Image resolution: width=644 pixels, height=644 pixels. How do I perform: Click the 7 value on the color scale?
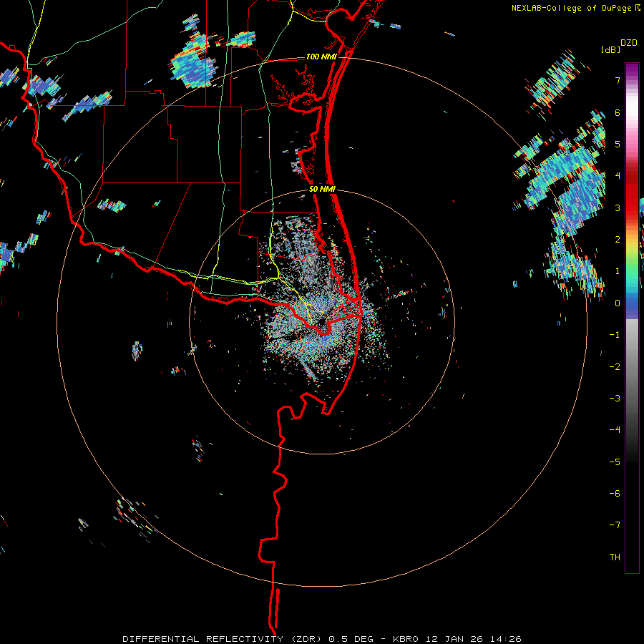618,80
